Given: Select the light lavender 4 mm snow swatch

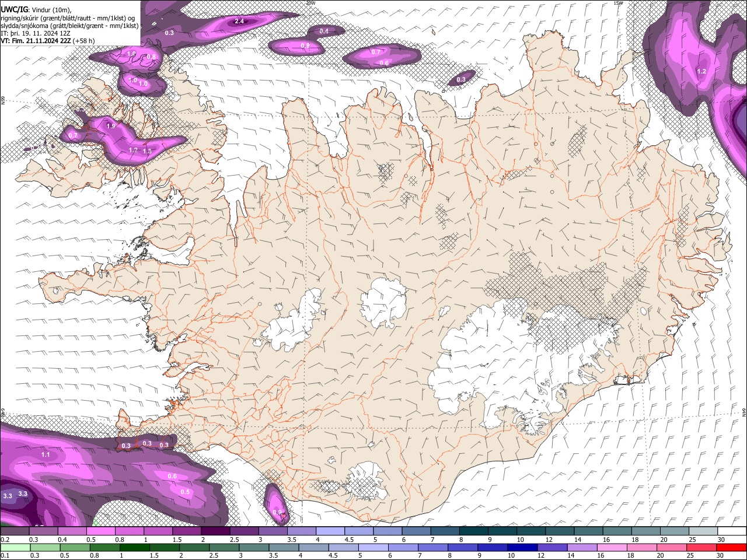Looking at the screenshot, I should pyautogui.click(x=329, y=531).
